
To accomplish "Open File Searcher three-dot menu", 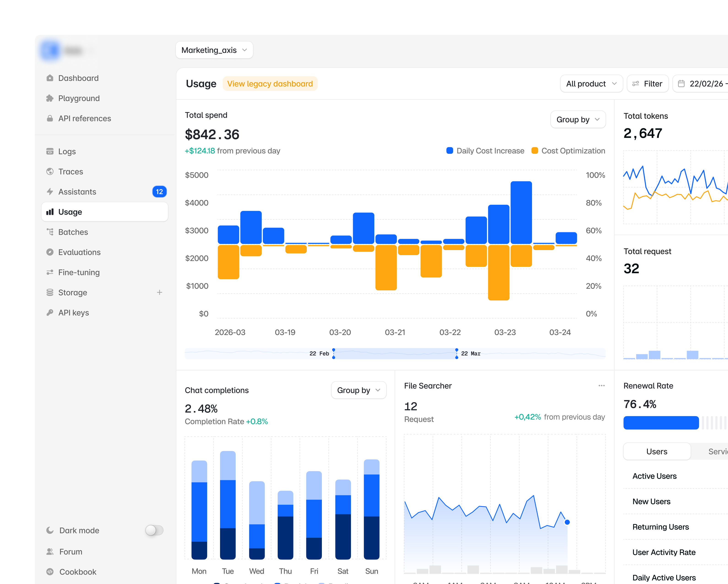I will pos(601,386).
